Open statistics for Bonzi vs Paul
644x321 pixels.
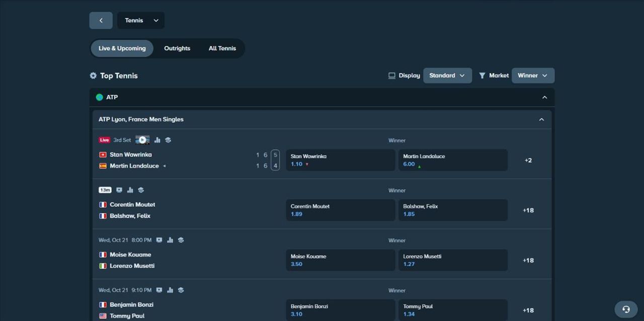coord(170,290)
